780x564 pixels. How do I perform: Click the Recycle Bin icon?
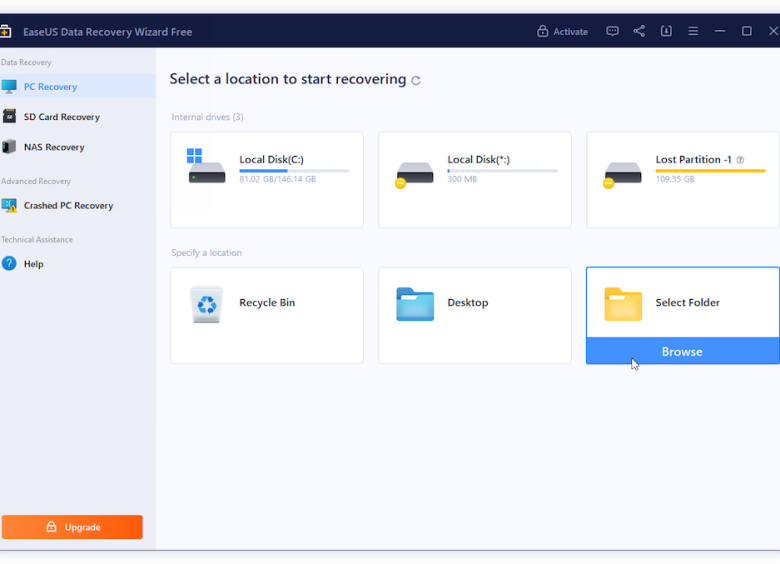point(207,304)
